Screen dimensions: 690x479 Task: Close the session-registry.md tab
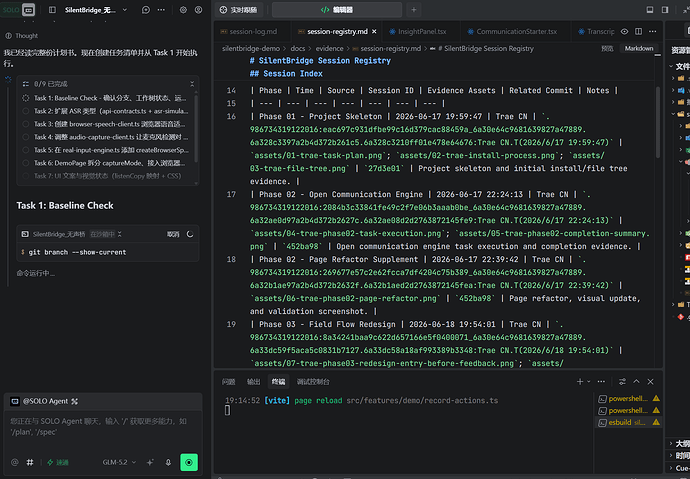click(374, 32)
